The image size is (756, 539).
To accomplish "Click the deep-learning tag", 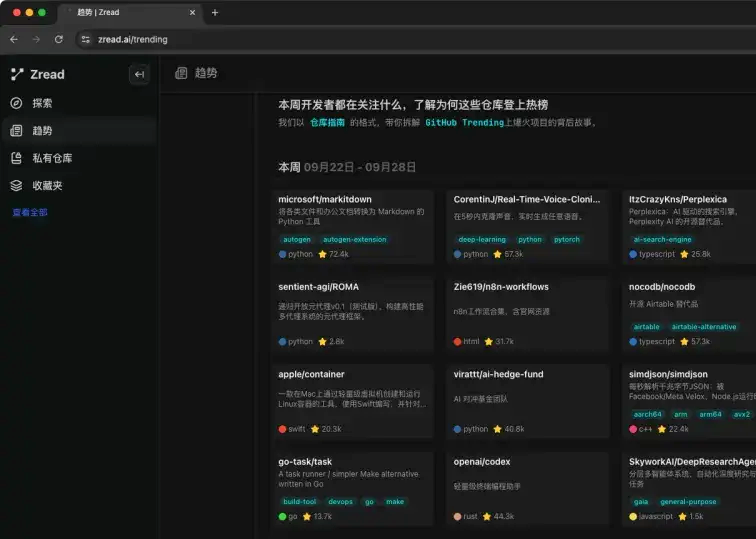I will click(482, 240).
